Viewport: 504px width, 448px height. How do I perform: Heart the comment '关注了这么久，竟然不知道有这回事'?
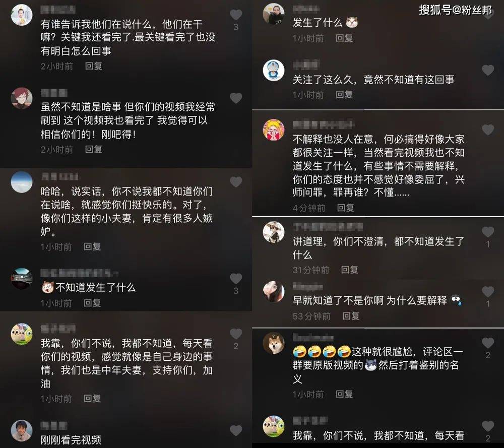click(x=488, y=70)
